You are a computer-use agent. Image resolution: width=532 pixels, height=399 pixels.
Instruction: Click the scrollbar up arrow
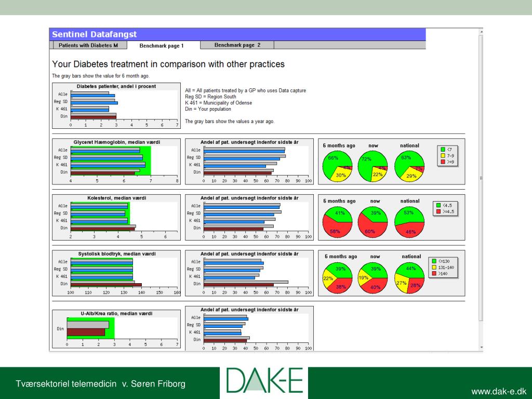(x=481, y=32)
